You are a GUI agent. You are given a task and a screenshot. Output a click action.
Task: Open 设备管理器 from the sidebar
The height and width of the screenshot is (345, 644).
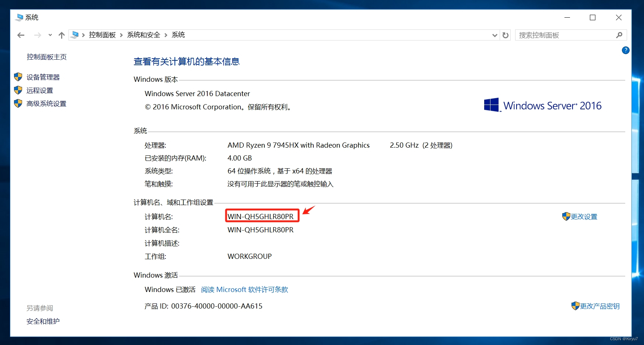click(43, 77)
